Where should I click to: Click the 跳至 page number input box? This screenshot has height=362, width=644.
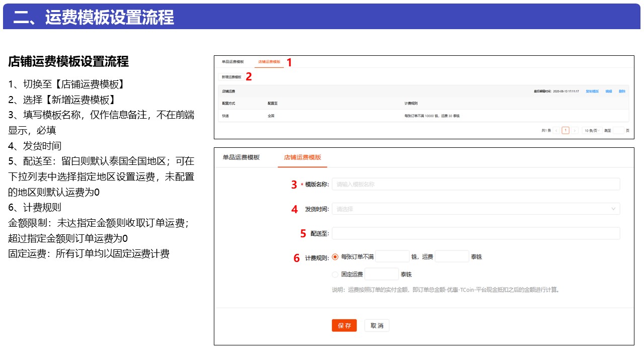618,130
